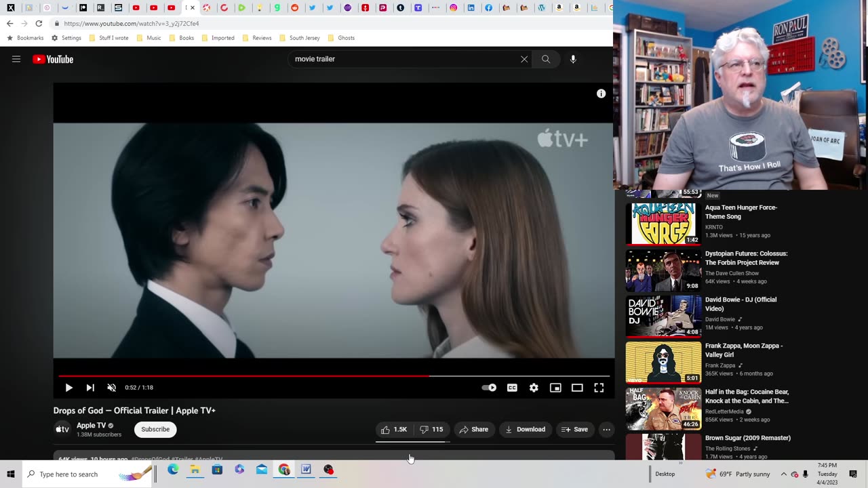
Task: Seek on the red video progress bar
Action: click(334, 375)
